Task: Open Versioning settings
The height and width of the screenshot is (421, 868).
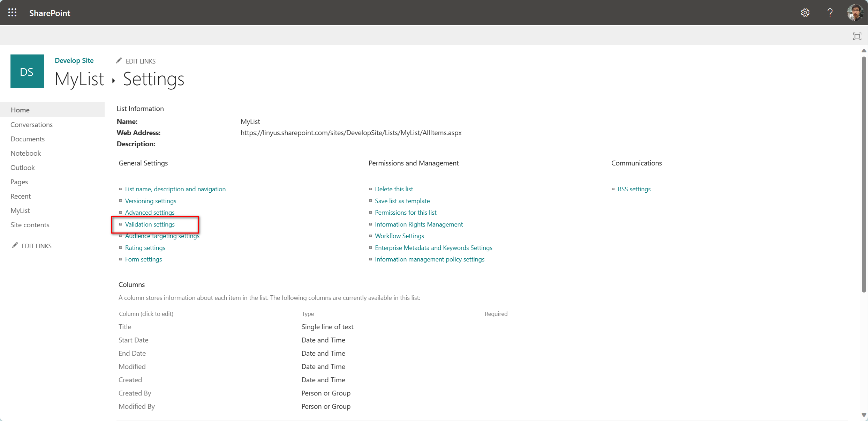Action: [x=151, y=201]
